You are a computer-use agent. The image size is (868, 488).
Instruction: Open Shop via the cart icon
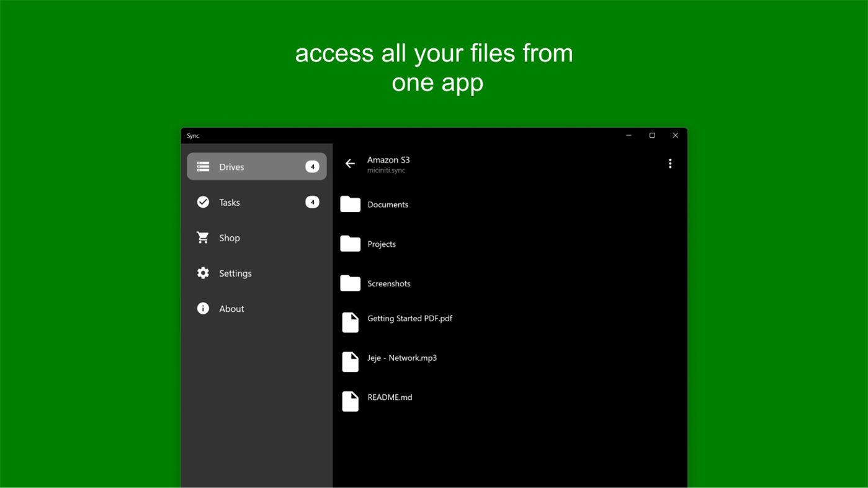pyautogui.click(x=203, y=237)
